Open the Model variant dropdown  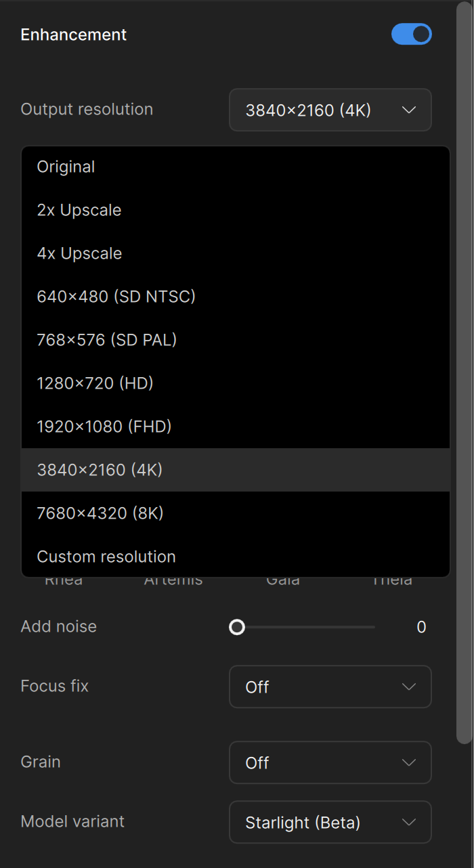click(330, 822)
